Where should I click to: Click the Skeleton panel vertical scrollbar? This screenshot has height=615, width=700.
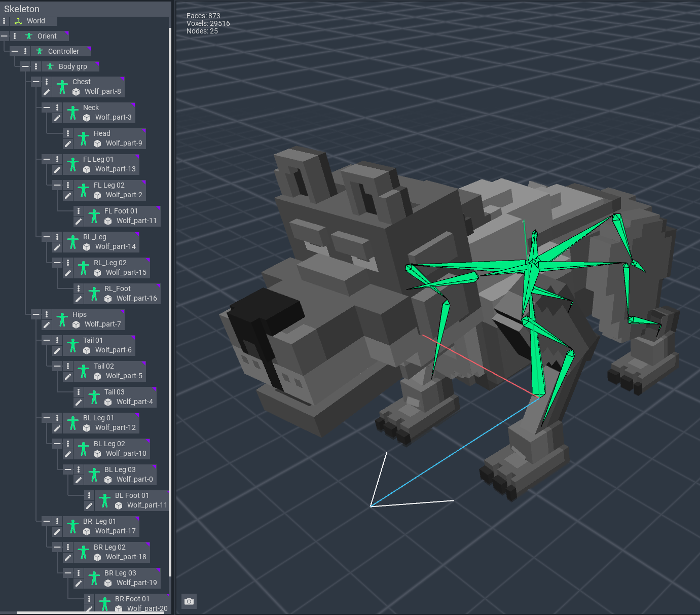click(170, 304)
